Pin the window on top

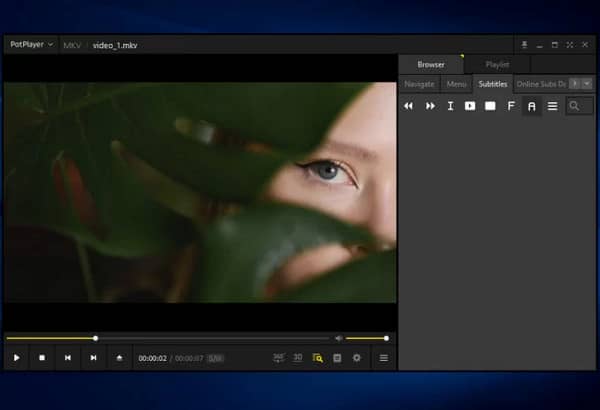(524, 45)
